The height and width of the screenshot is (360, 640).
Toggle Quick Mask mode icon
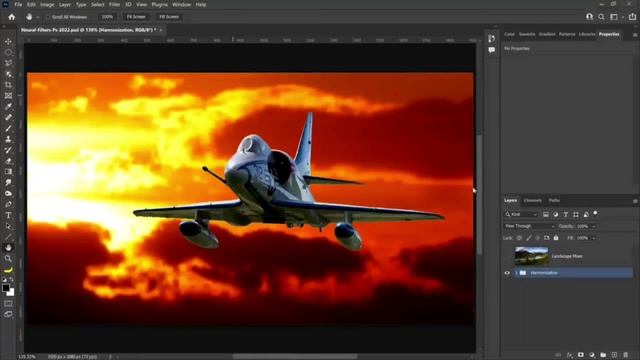pos(8,304)
